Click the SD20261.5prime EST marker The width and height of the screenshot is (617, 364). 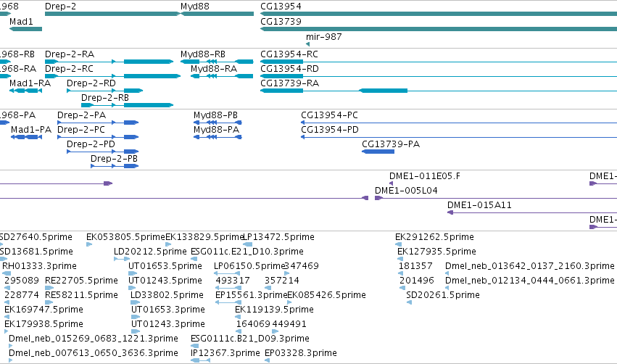point(409,302)
